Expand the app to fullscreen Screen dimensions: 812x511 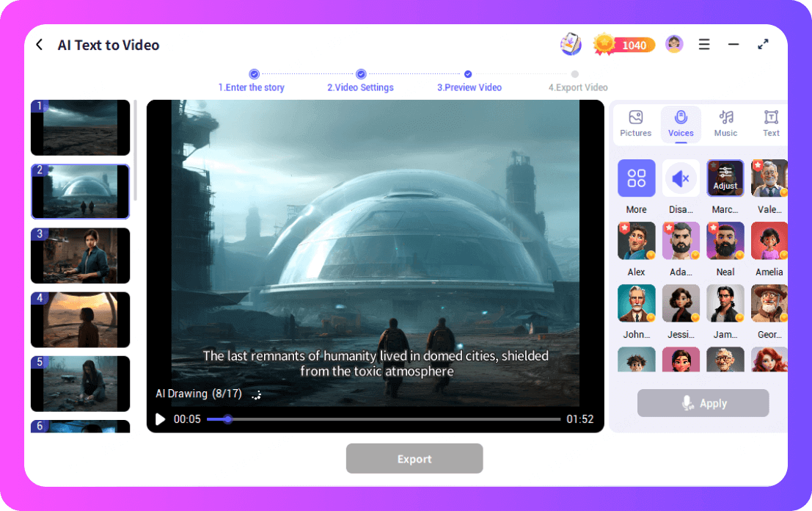tap(763, 45)
